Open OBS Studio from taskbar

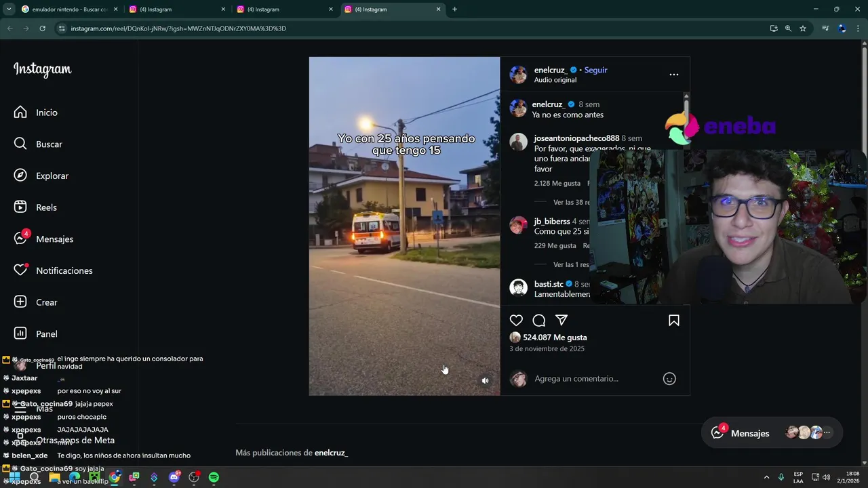pos(194,477)
